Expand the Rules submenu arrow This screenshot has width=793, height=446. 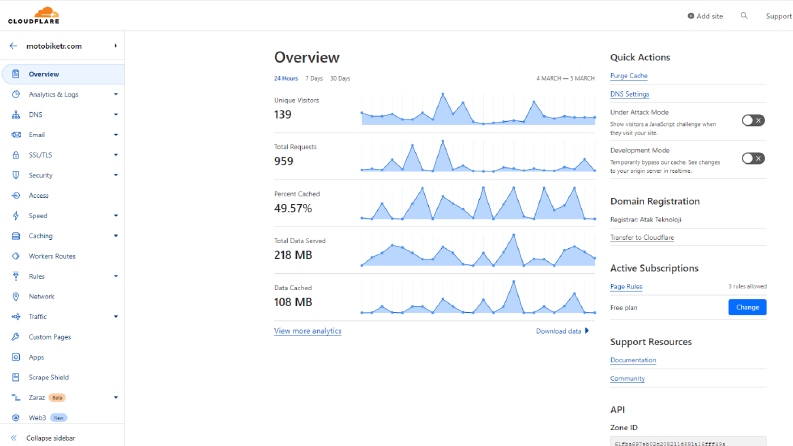click(116, 276)
